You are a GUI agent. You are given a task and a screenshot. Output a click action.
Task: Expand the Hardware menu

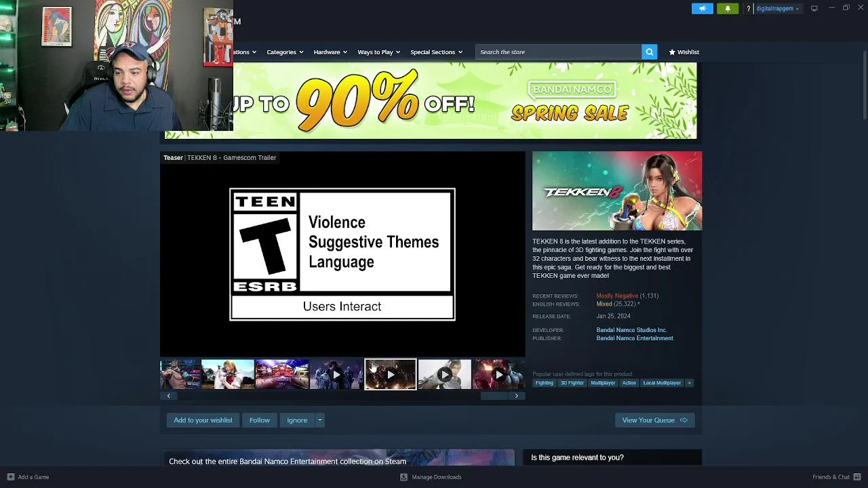[330, 52]
